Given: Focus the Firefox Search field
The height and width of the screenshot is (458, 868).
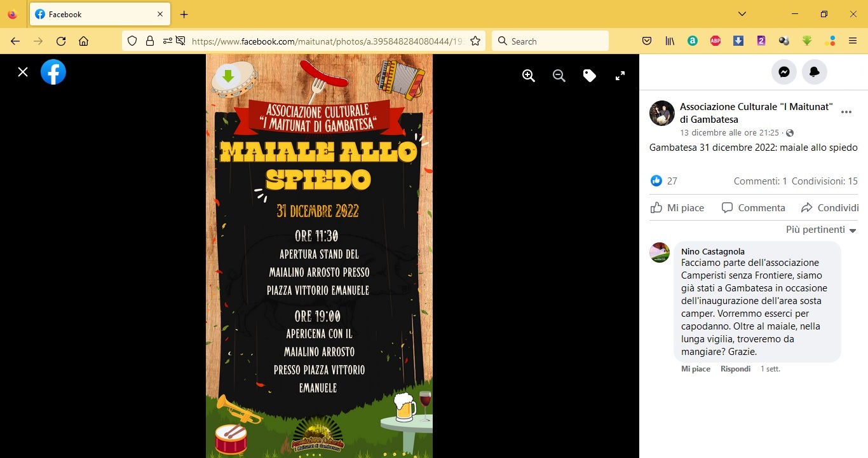Looking at the screenshot, I should [x=550, y=41].
